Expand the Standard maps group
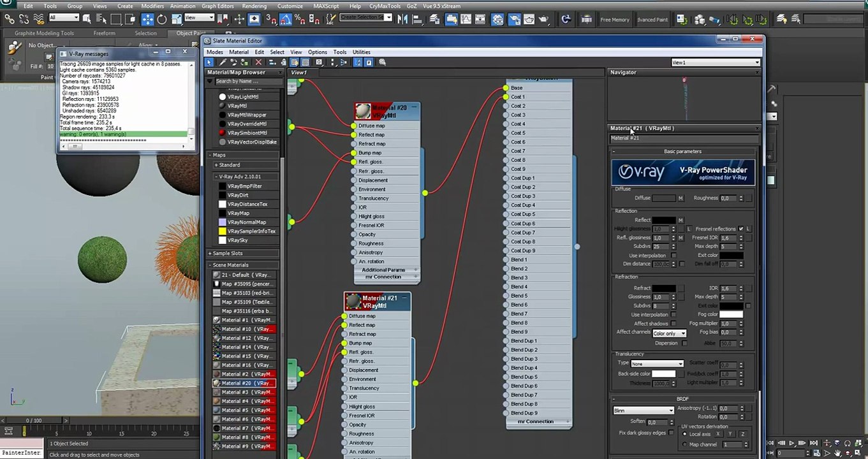The height and width of the screenshot is (459, 868). click(x=216, y=165)
